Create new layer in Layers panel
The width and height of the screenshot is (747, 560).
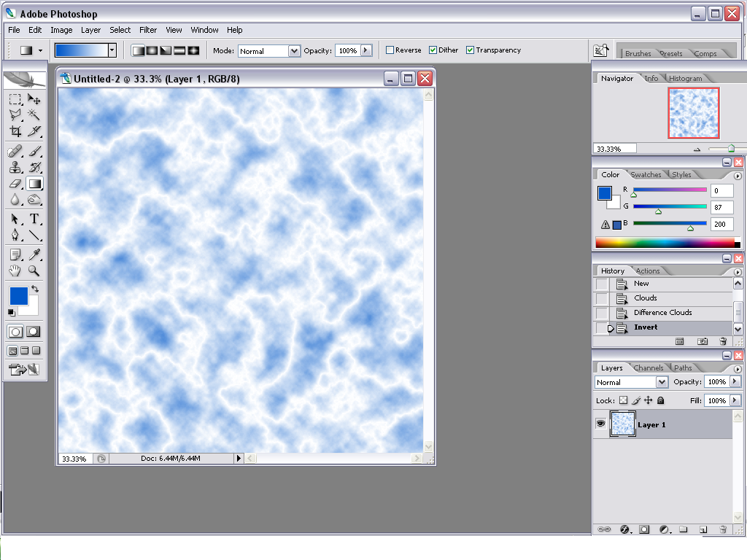(x=703, y=529)
